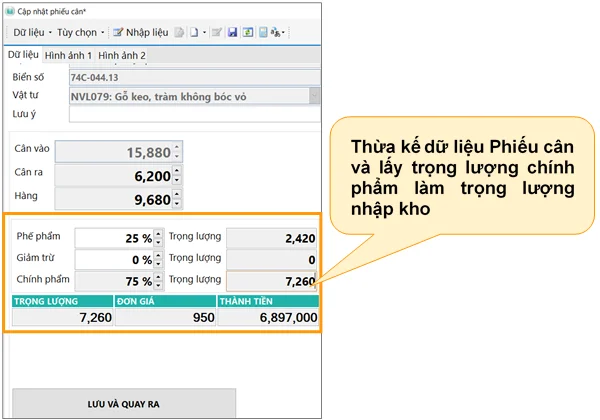Expand the Vật tư combo box
This screenshot has width=600, height=420.
[315, 96]
